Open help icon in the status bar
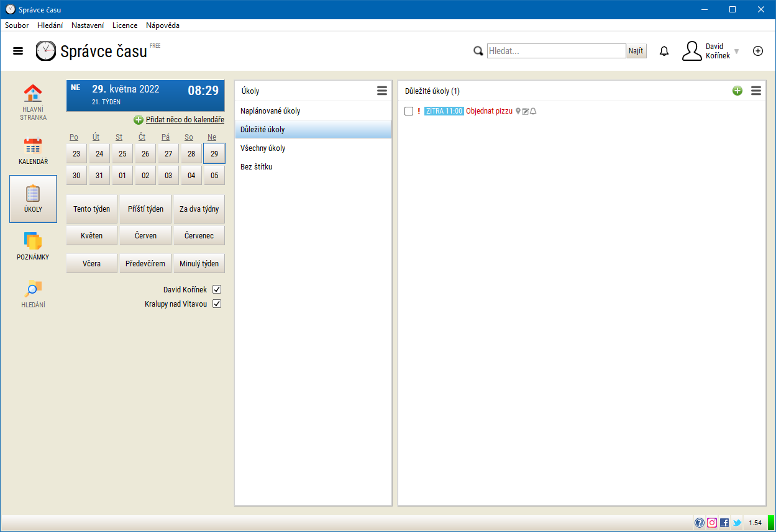The image size is (776, 532). (699, 523)
